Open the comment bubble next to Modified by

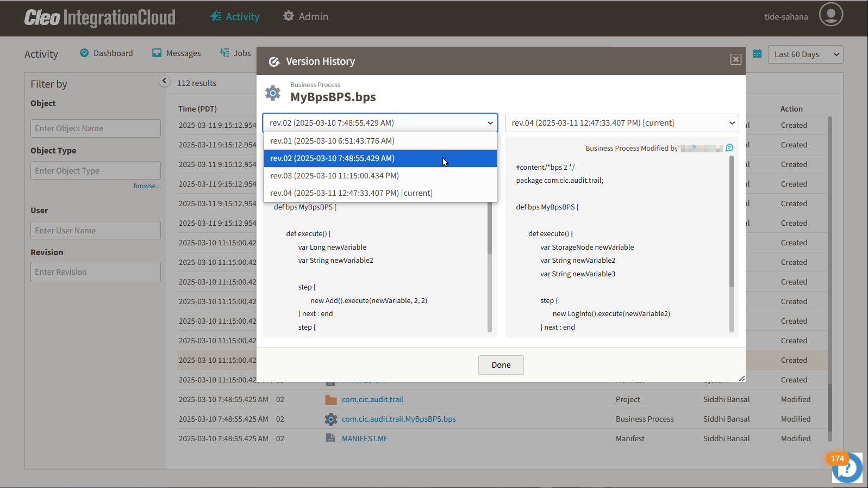coord(729,148)
